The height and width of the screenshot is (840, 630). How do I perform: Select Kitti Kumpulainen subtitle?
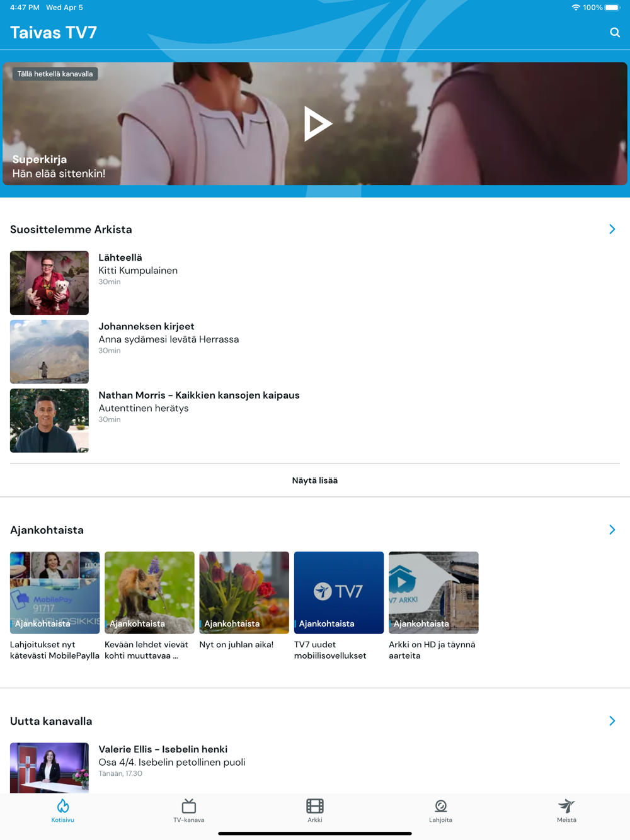138,271
